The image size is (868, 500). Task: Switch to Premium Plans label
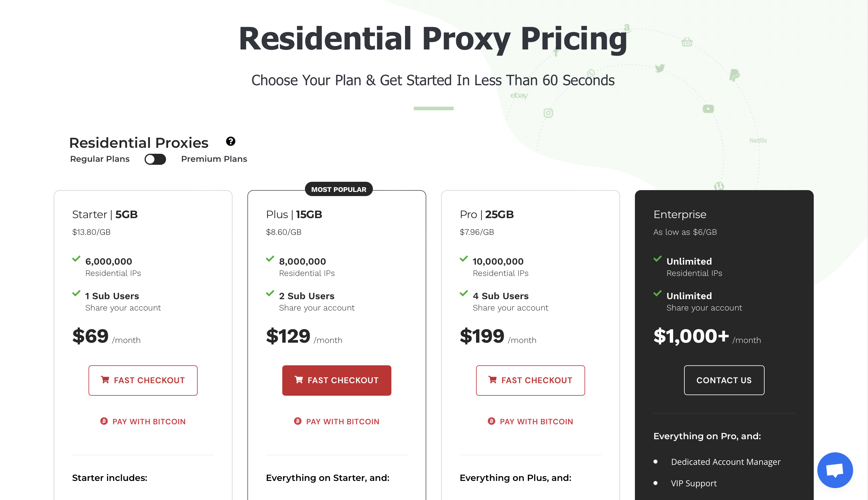[x=214, y=159]
